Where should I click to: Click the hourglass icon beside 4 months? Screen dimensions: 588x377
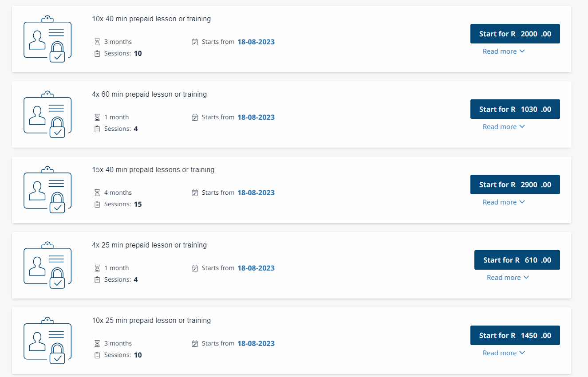coord(97,192)
